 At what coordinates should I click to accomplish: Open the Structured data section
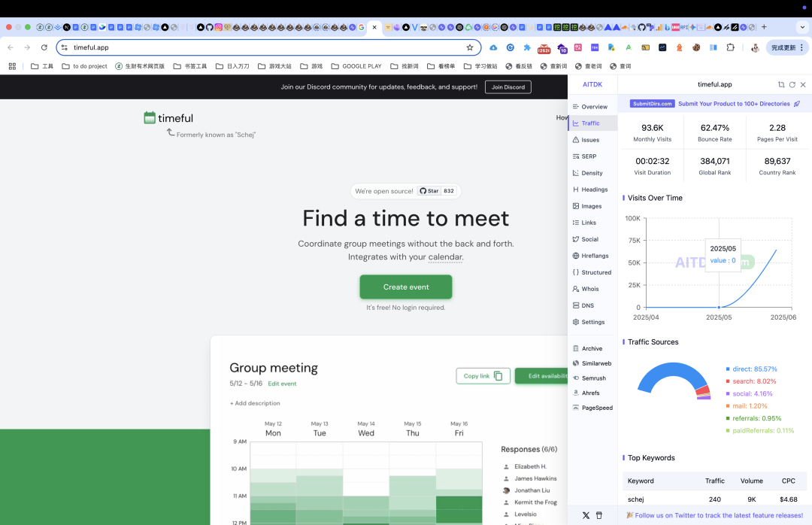(592, 272)
